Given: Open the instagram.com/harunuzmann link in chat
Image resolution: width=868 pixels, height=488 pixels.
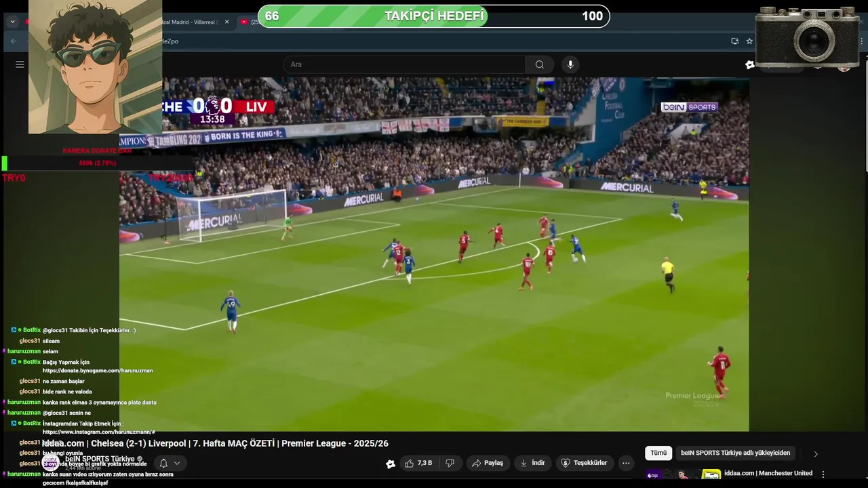Looking at the screenshot, I should tap(99, 432).
